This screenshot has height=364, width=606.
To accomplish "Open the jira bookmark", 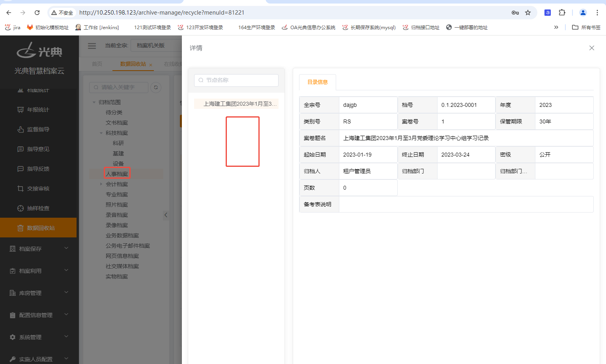I will tap(13, 27).
